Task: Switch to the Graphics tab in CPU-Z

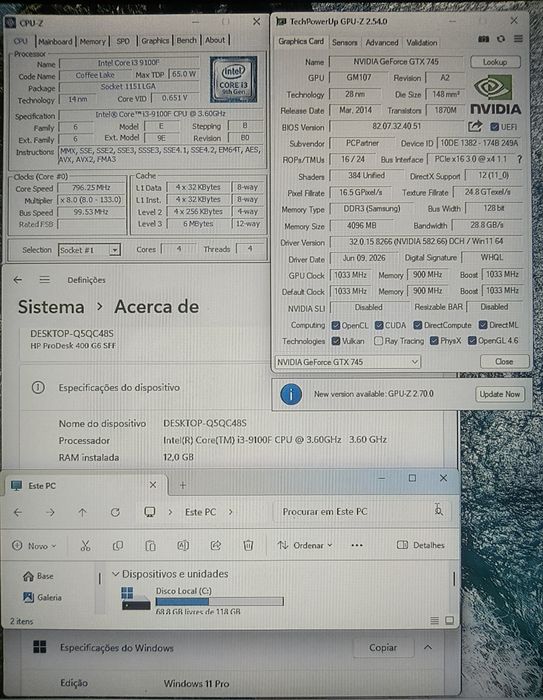Action: 155,41
